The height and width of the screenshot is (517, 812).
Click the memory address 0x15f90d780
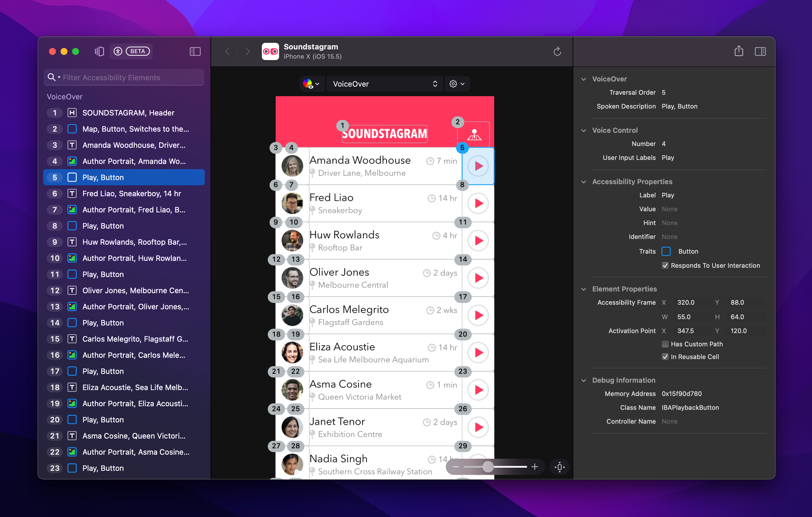pyautogui.click(x=682, y=394)
